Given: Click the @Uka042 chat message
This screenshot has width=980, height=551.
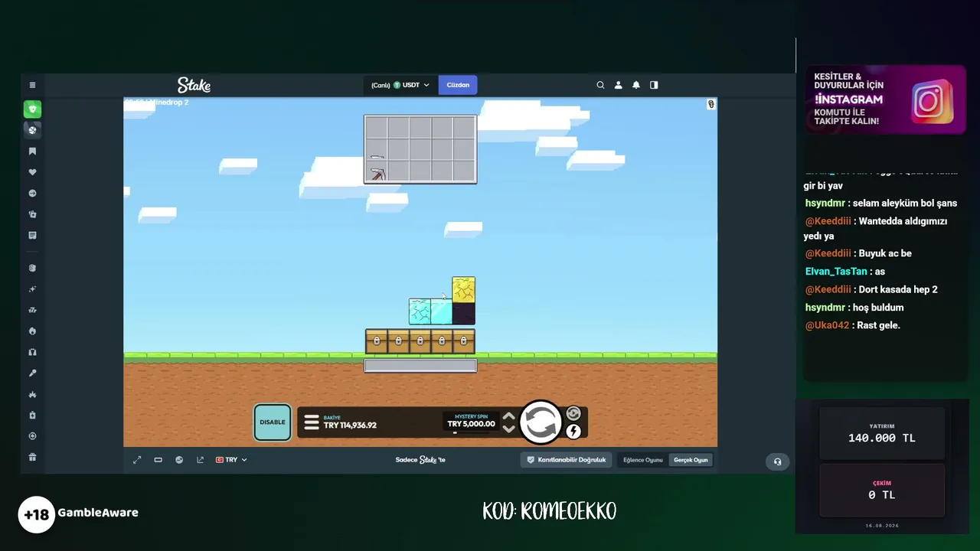Looking at the screenshot, I should 852,325.
